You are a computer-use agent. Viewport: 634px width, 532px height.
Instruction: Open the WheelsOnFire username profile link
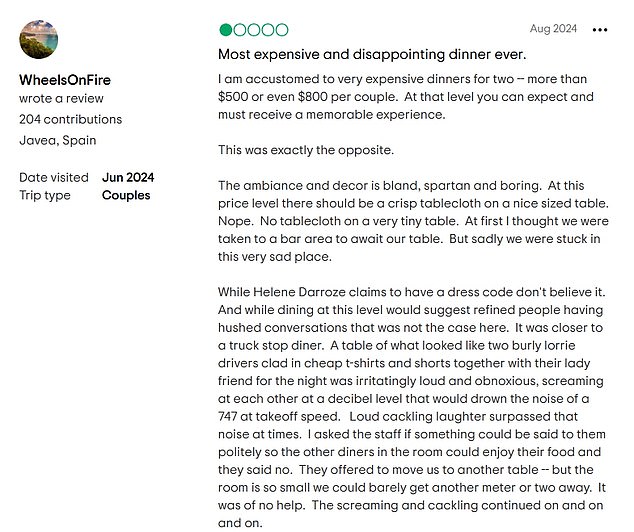pos(65,80)
